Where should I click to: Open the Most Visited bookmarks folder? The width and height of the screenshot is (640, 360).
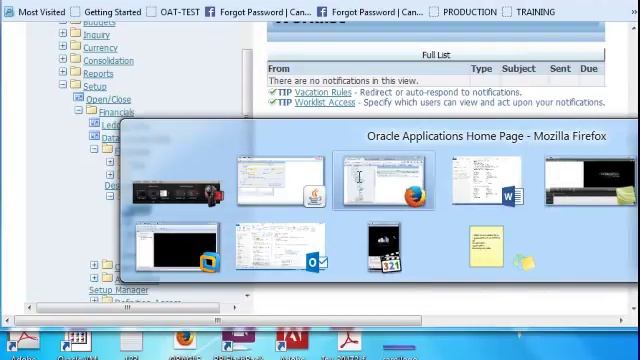pos(35,12)
